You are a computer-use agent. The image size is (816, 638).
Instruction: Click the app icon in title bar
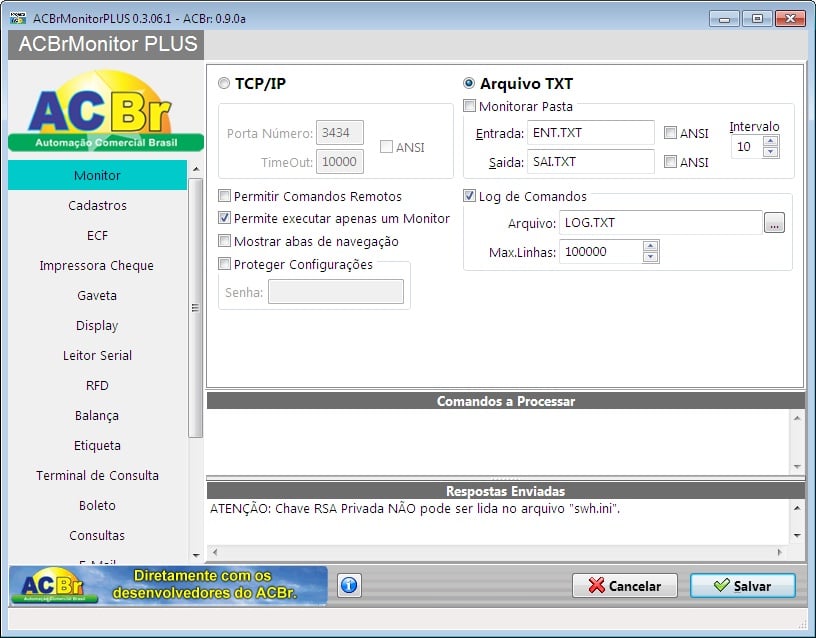click(x=18, y=18)
